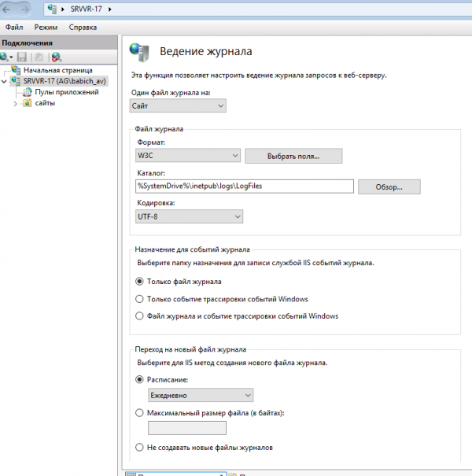The image size is (472, 476).
Task: Click the Выбрать поля button
Action: point(293,157)
